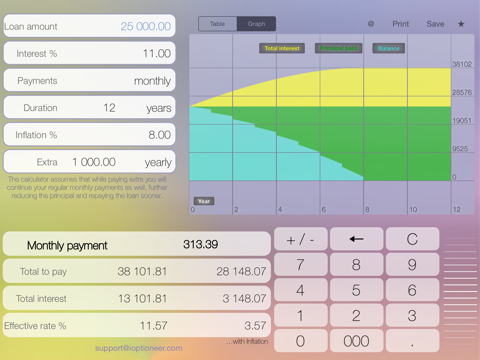Tap the C clear key
480x360 pixels.
click(412, 239)
